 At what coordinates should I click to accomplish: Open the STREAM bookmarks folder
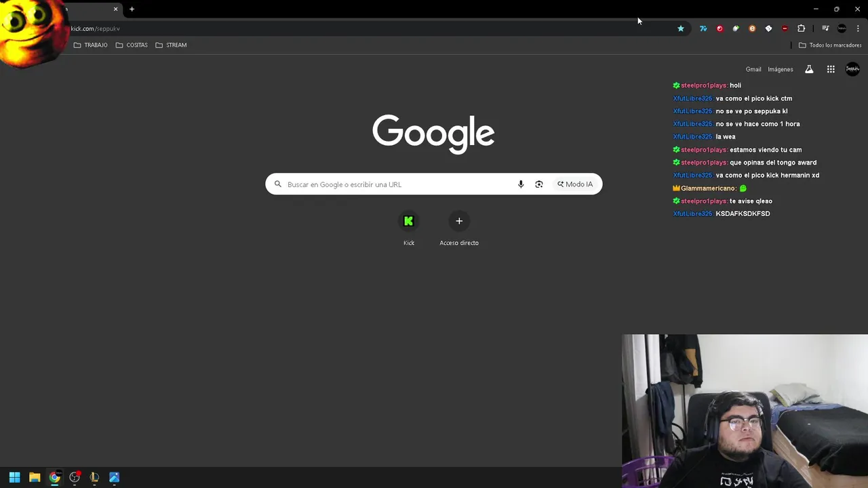click(x=171, y=45)
